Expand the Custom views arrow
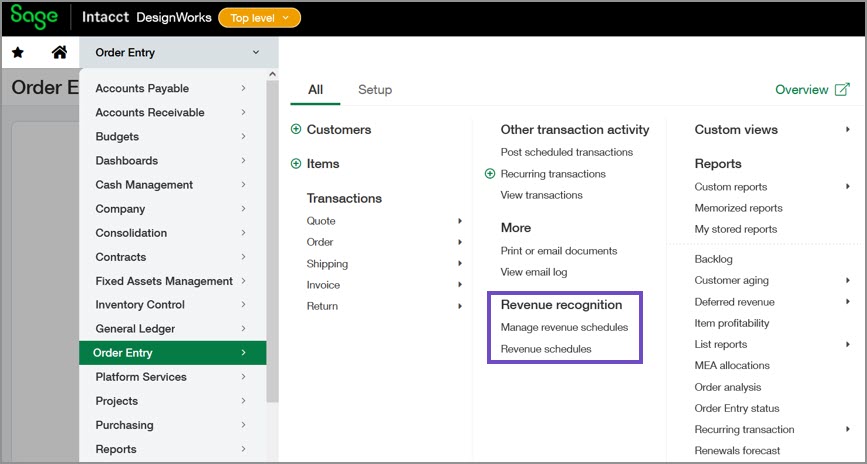 pos(848,129)
